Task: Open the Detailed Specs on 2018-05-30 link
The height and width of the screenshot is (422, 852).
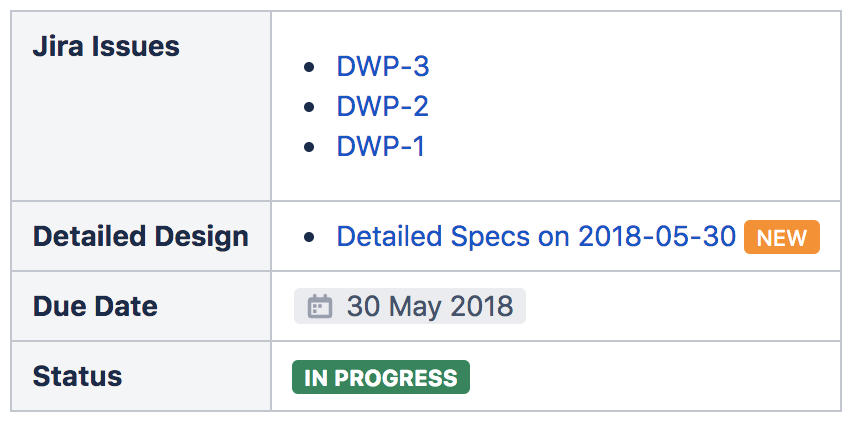Action: tap(536, 237)
